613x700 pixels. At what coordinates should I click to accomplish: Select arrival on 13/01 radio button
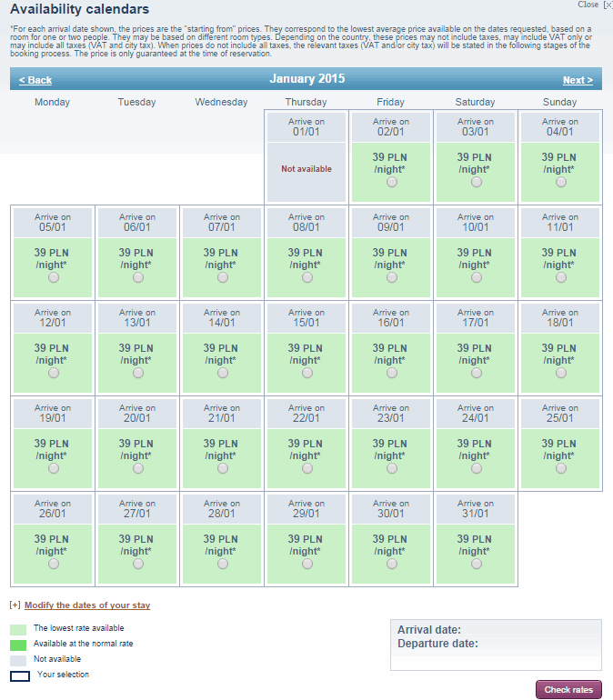click(x=138, y=374)
